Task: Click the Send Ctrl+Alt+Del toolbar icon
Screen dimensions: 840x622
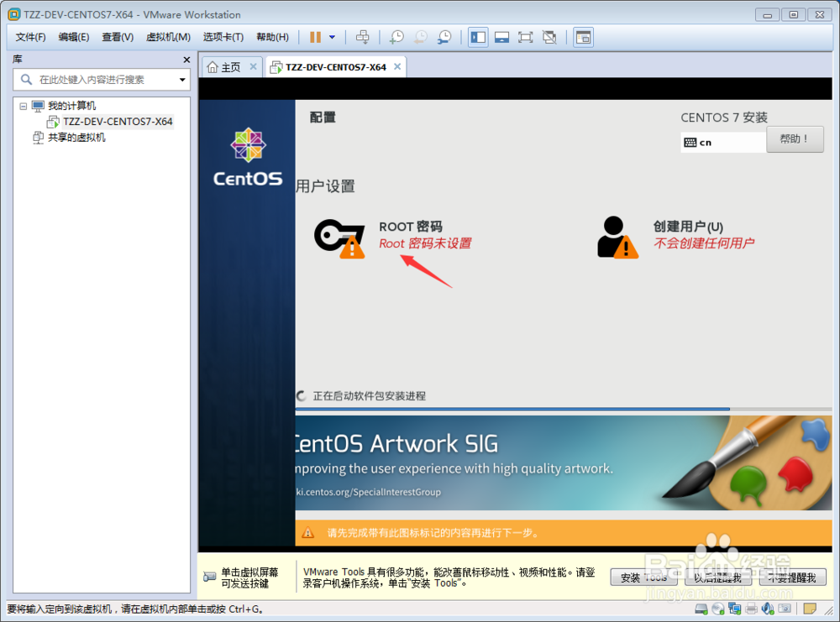Action: point(363,37)
